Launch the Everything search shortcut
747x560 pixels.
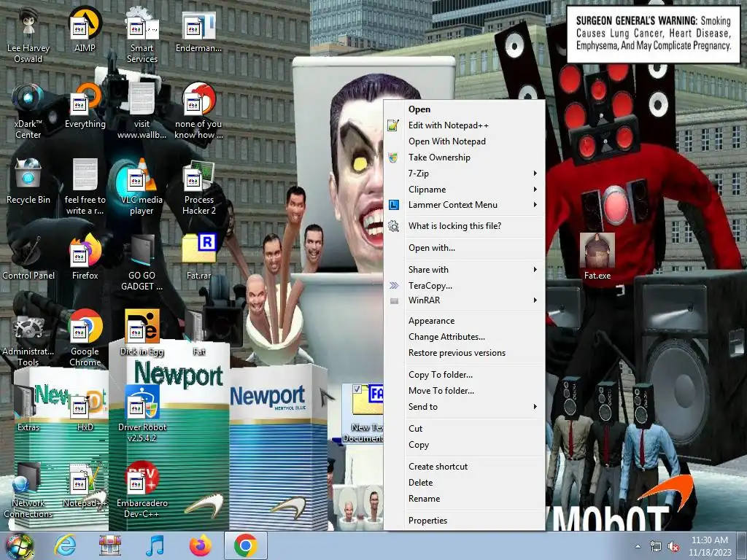pos(85,106)
